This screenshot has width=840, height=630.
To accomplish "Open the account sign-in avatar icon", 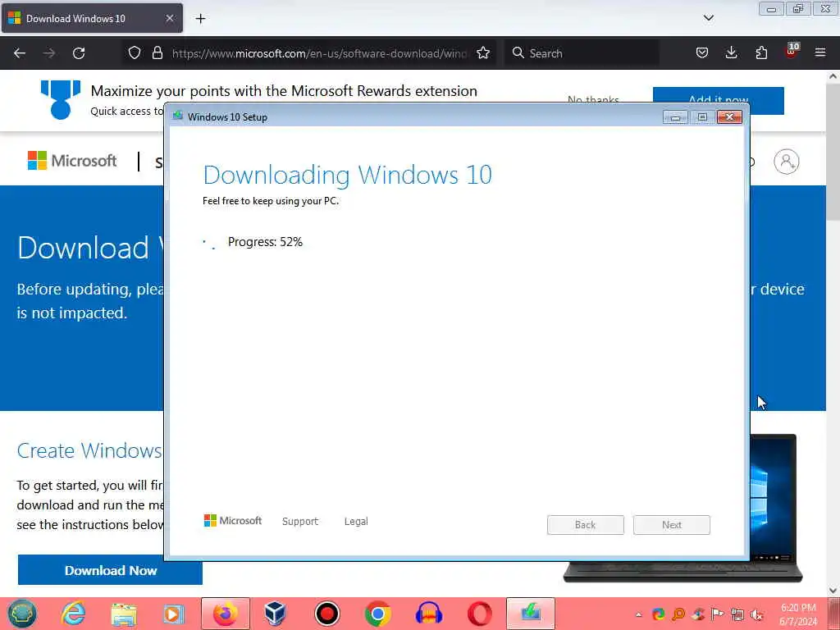I will (x=787, y=162).
